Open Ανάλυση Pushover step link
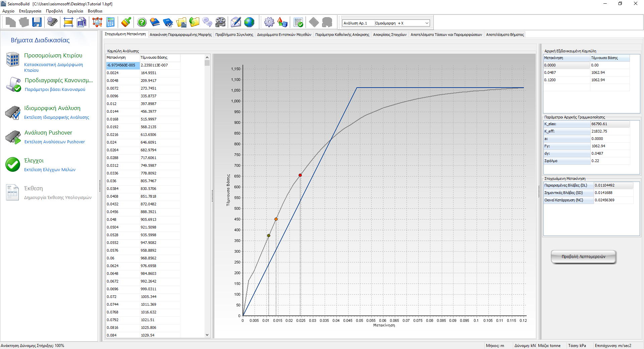The width and height of the screenshot is (644, 349). click(48, 133)
